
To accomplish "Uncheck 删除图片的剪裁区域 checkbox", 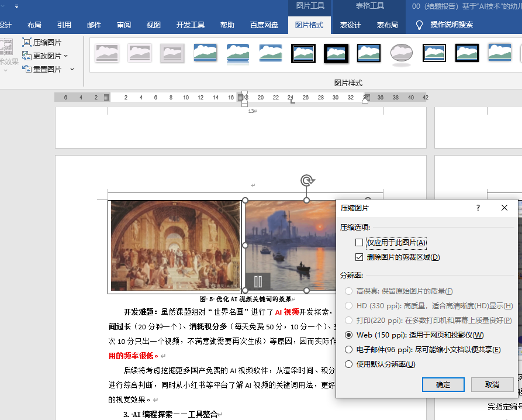I will [359, 257].
